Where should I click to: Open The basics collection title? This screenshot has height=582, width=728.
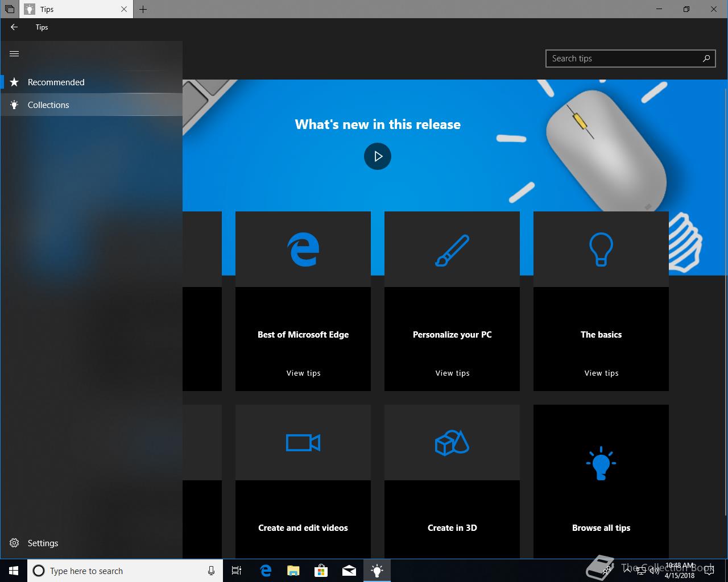[x=601, y=334]
